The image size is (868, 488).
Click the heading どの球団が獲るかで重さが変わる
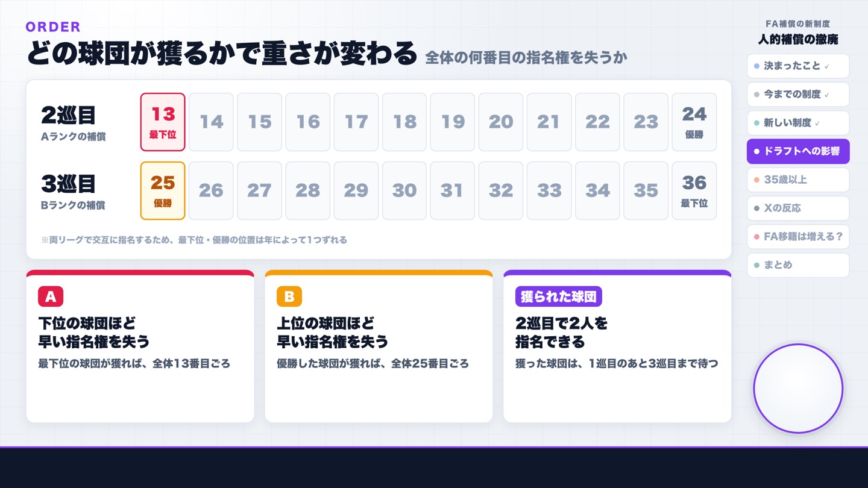tap(222, 54)
